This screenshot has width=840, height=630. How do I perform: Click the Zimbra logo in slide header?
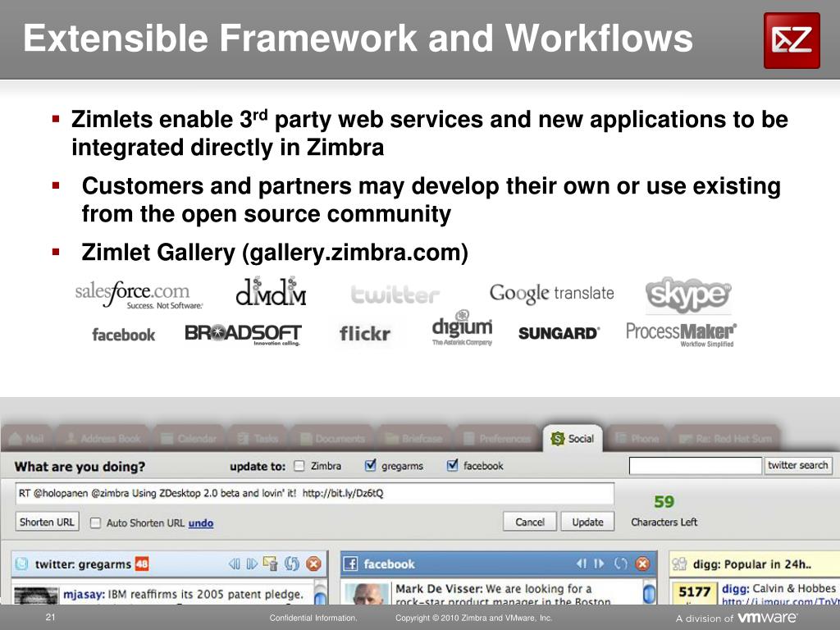pyautogui.click(x=792, y=41)
